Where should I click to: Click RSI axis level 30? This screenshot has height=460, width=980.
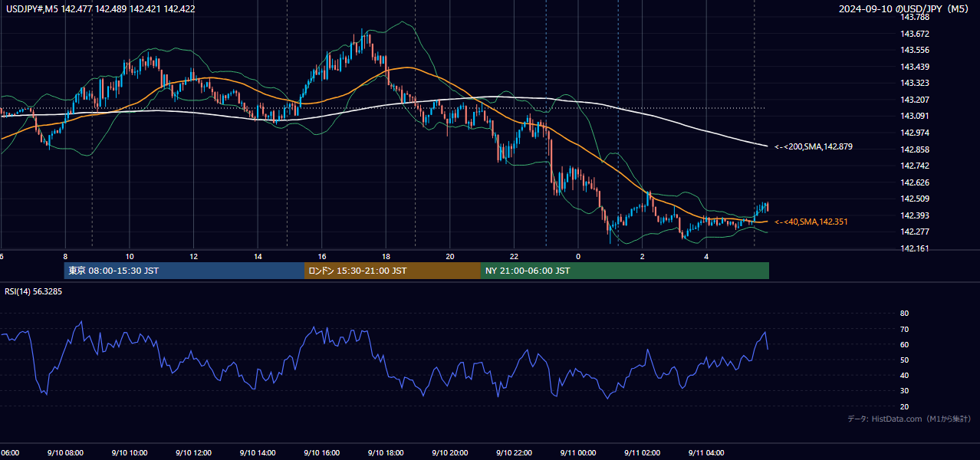tap(905, 391)
